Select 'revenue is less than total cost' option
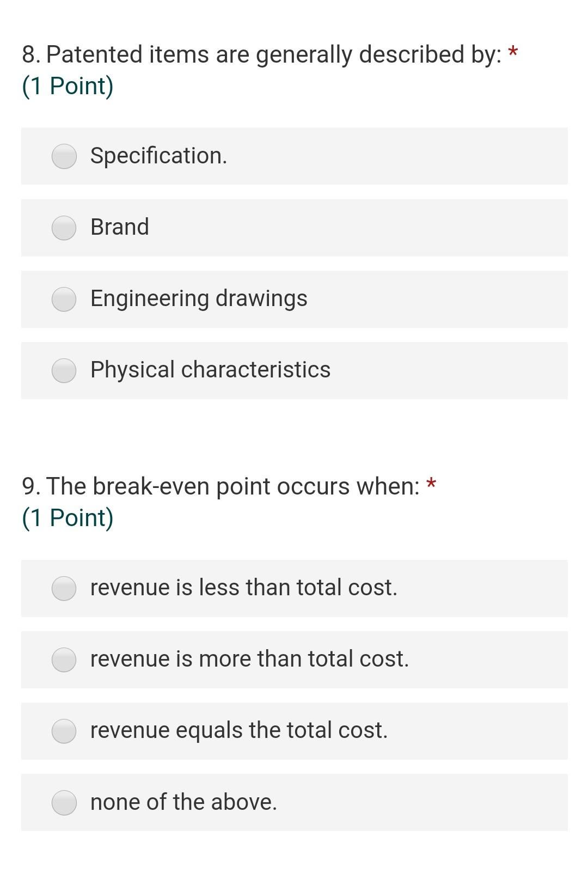 pyautogui.click(x=64, y=589)
